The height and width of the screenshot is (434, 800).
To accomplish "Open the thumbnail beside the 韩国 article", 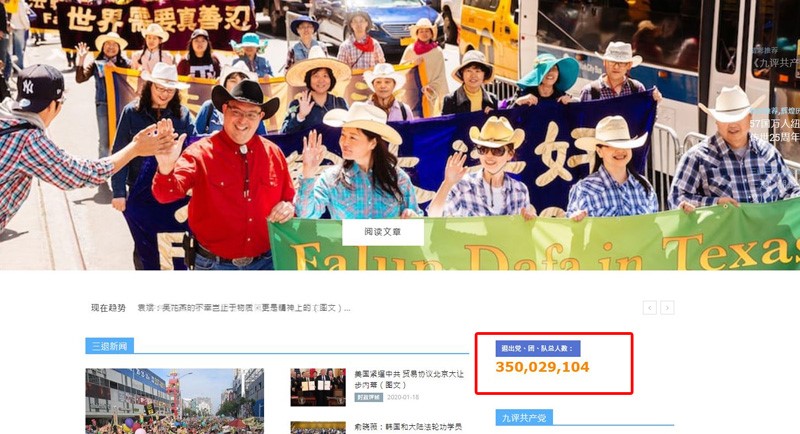I will (x=318, y=427).
